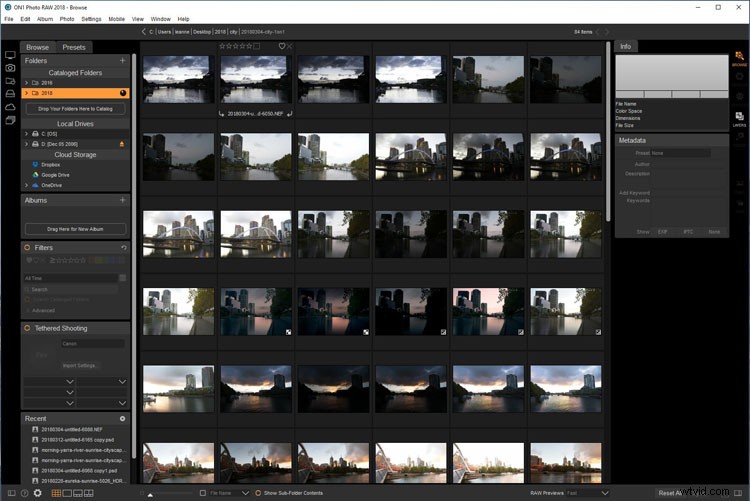The image size is (750, 501).
Task: Click Drop Your Folders Here to Catalog button
Action: pyautogui.click(x=75, y=109)
